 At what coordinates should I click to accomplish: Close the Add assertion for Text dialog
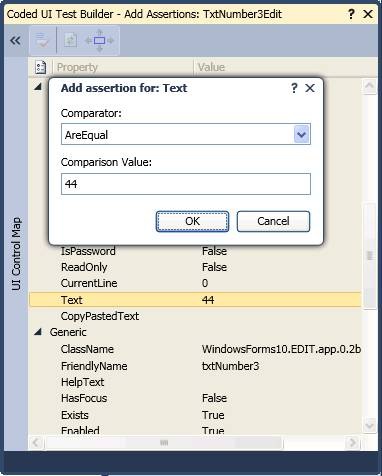point(310,88)
